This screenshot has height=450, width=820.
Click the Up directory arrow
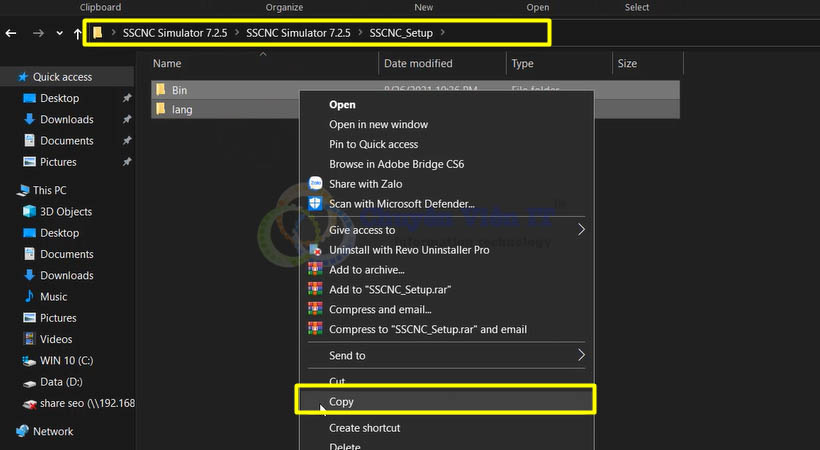pos(78,33)
